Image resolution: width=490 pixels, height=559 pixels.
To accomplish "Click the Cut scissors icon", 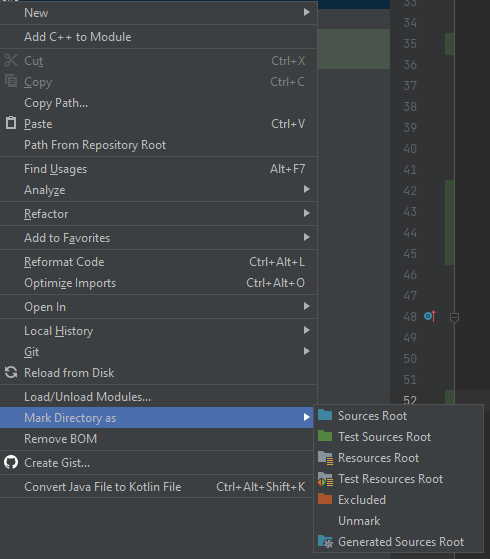I will [x=11, y=60].
